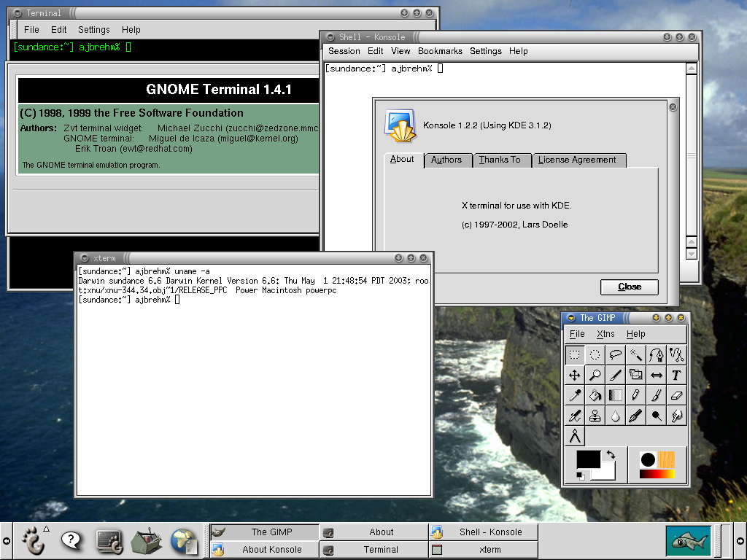Image resolution: width=747 pixels, height=560 pixels.
Task: Open Bookmarks menu in Konsole
Action: coord(440,51)
